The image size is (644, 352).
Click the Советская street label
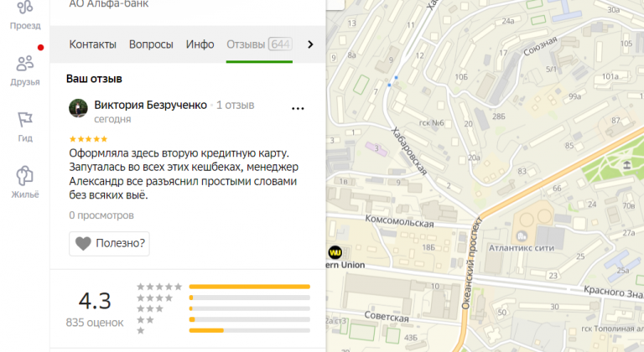[387, 317]
